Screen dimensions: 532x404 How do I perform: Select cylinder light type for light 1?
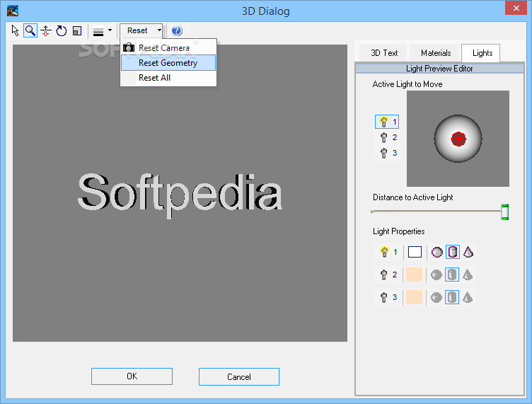point(453,252)
